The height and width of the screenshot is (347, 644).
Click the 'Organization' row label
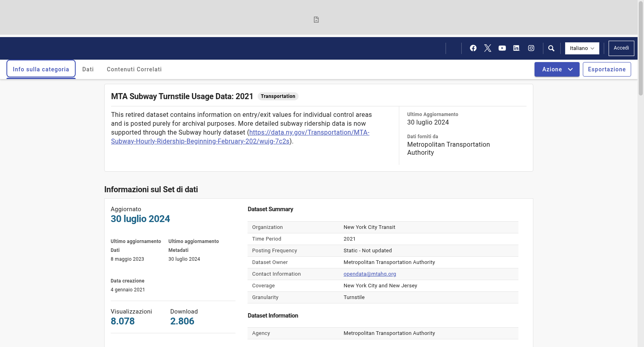tap(268, 227)
